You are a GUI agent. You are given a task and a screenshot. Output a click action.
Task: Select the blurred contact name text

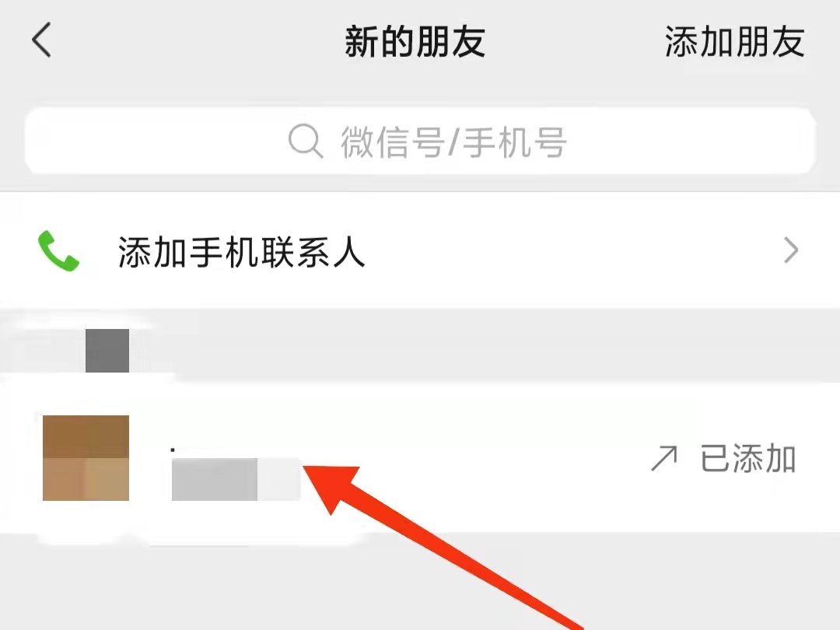coord(236,479)
